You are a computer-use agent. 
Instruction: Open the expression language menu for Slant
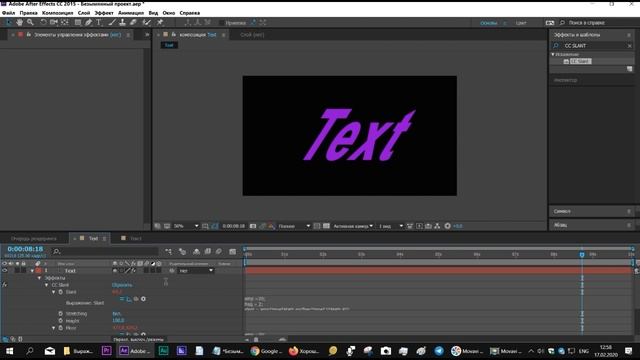click(x=143, y=299)
